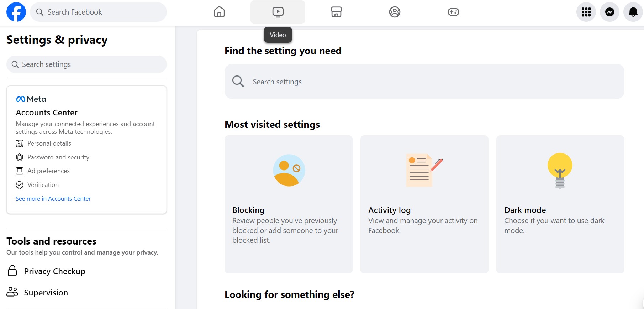The image size is (644, 309).
Task: Click the Activity log document illustration
Action: [424, 170]
